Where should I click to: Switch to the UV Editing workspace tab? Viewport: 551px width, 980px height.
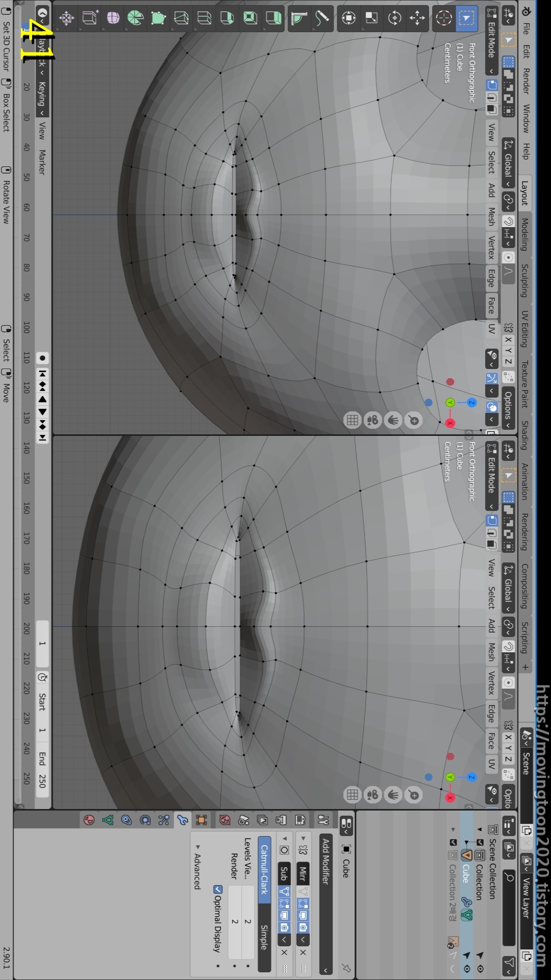pyautogui.click(x=525, y=329)
